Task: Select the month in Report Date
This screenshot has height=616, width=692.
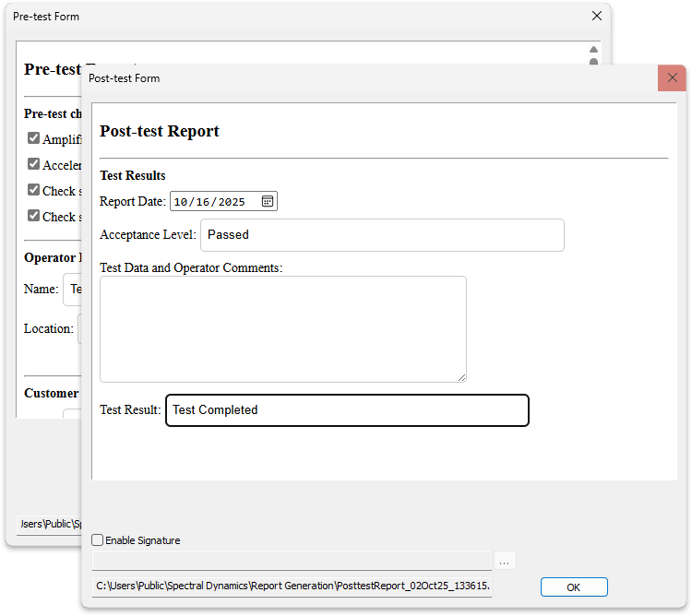Action: (180, 202)
